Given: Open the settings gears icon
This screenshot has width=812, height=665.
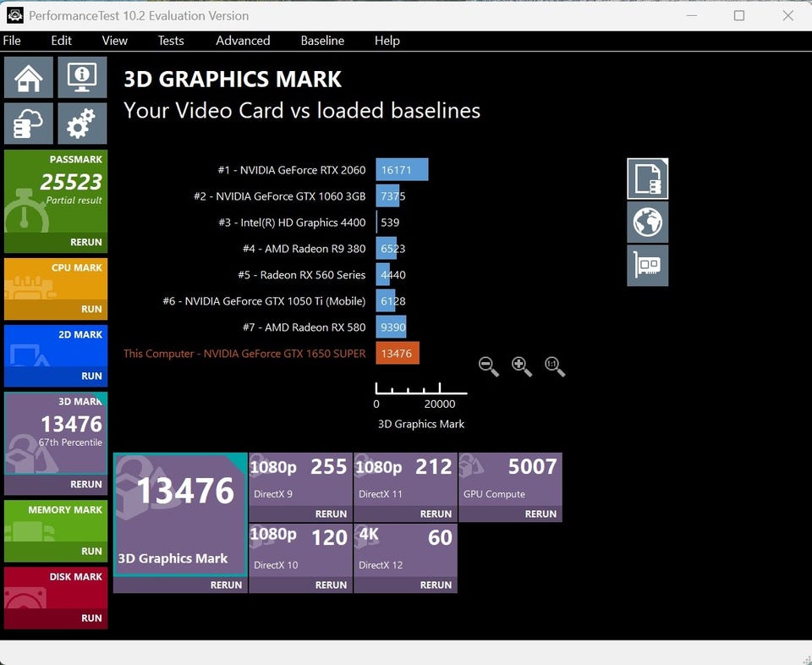Looking at the screenshot, I should pos(82,124).
